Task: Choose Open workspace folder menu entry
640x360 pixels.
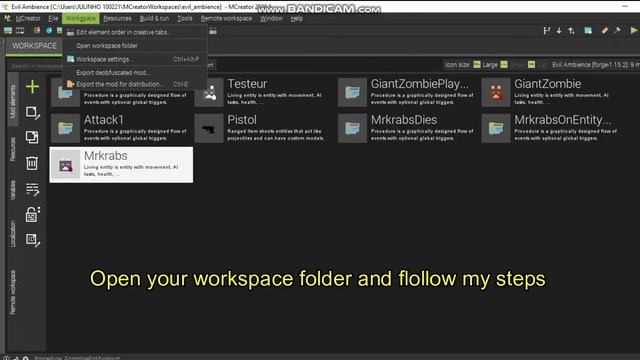Action: 135,46
